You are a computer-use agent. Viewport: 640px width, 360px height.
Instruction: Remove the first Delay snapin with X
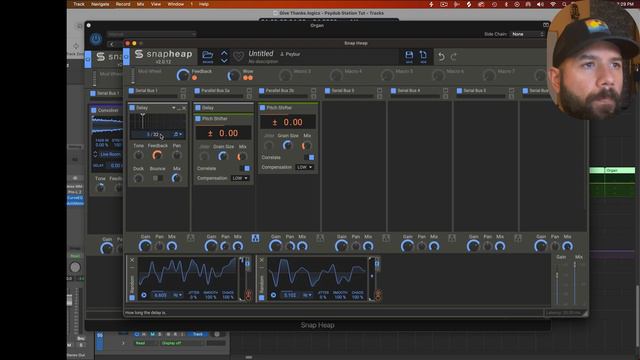point(184,108)
